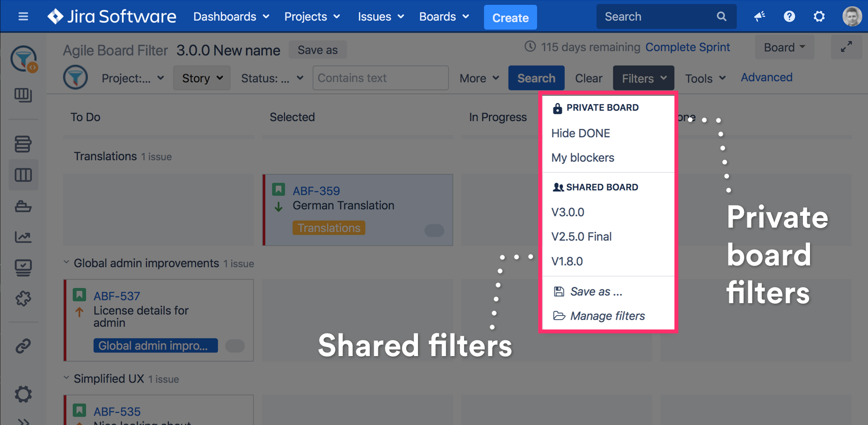The height and width of the screenshot is (425, 868).
Task: Toggle the pill switch on ABF-537 card
Action: (234, 346)
